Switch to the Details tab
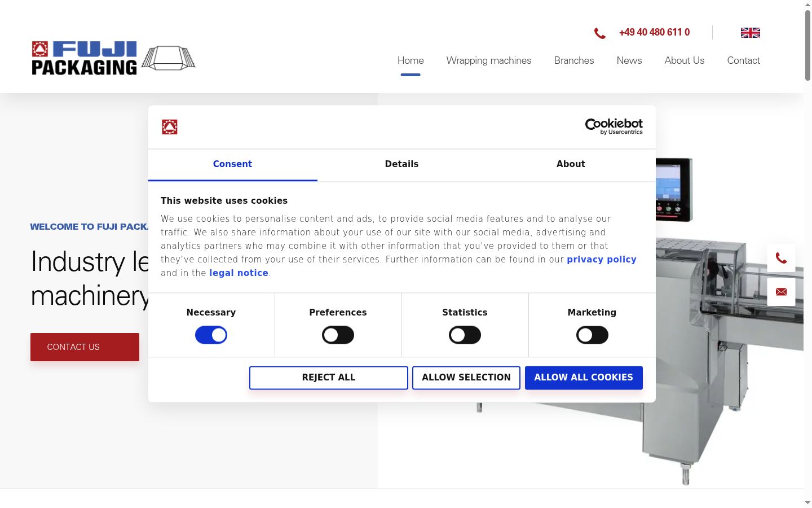 coord(401,164)
